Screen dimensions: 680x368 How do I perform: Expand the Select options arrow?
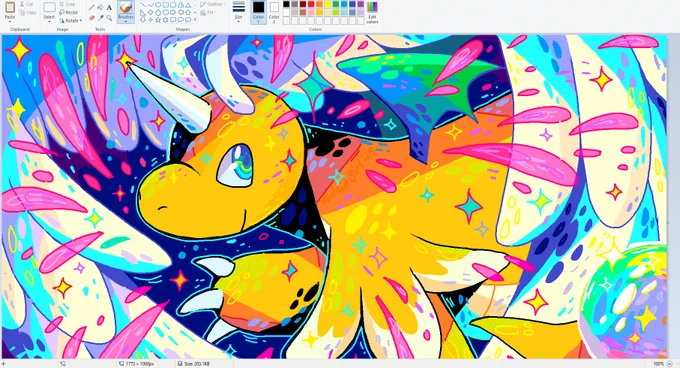49,21
